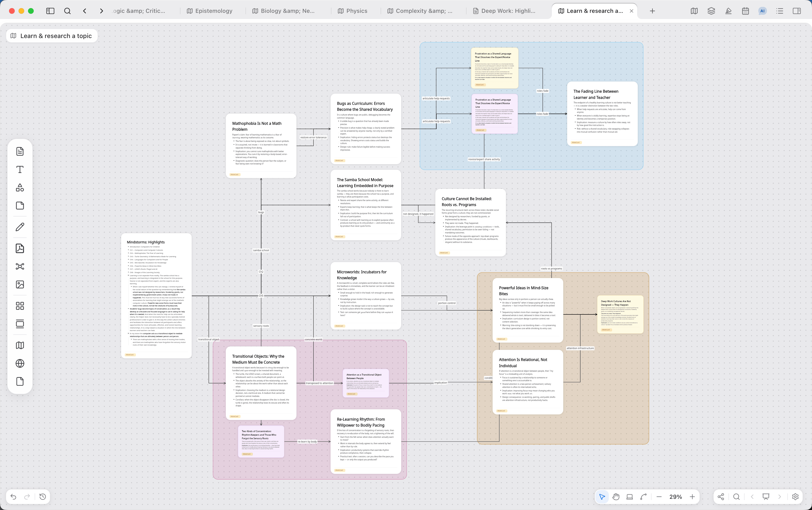Open search in the top toolbar
812x510 pixels.
point(67,11)
